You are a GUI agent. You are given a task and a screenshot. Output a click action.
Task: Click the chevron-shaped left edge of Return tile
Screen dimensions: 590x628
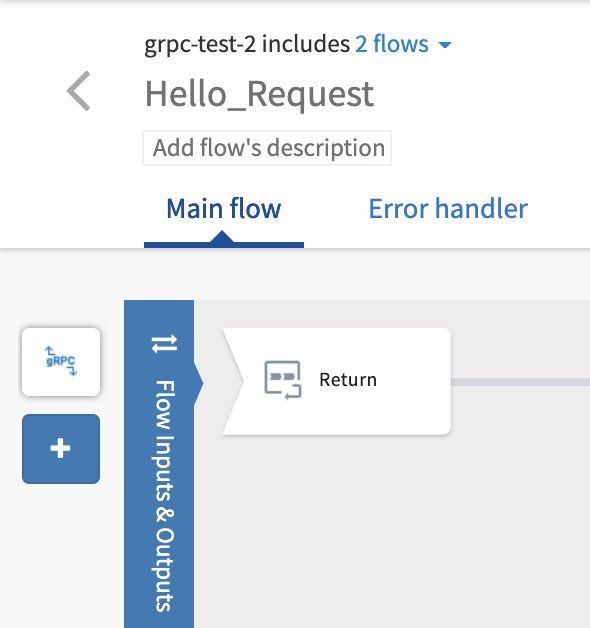click(234, 381)
